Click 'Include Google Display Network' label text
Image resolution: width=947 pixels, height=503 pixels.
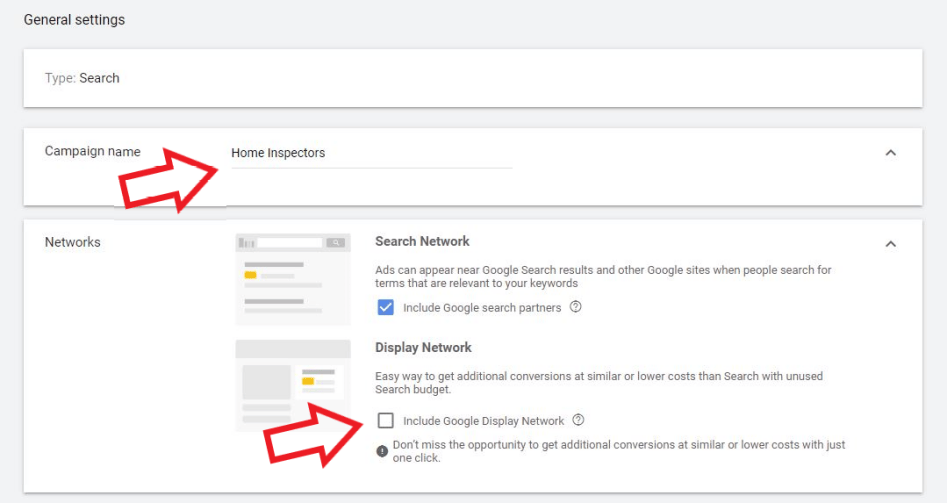pos(483,421)
